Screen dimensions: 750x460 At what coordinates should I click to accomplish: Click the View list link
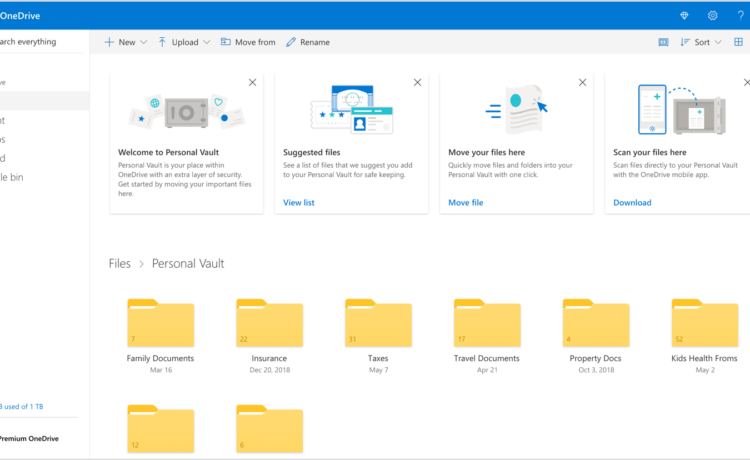(299, 202)
